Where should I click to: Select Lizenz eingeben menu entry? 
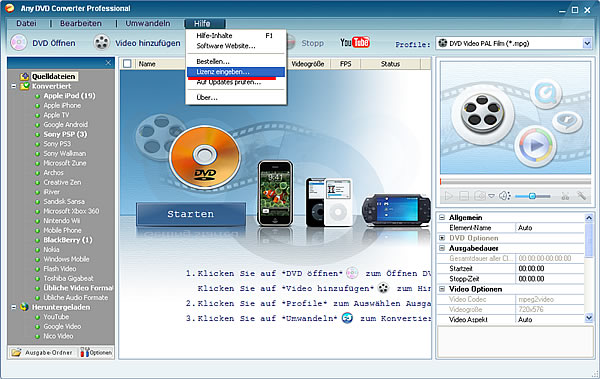click(x=236, y=72)
